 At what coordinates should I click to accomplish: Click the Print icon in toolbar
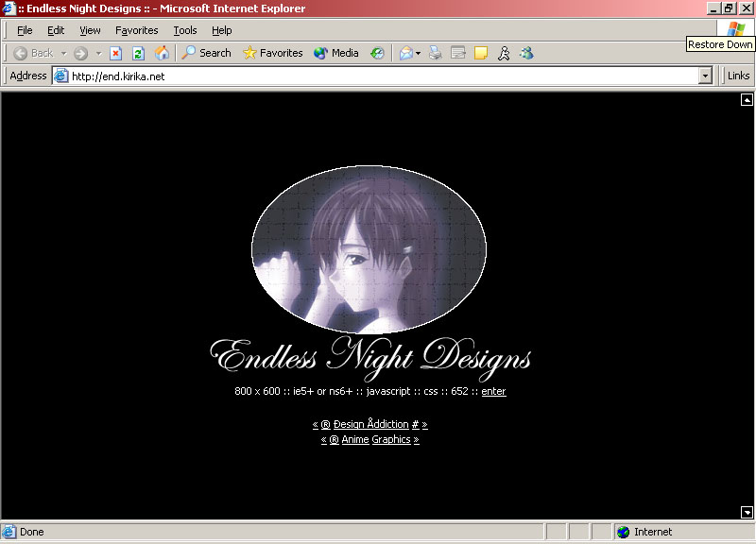coord(436,54)
